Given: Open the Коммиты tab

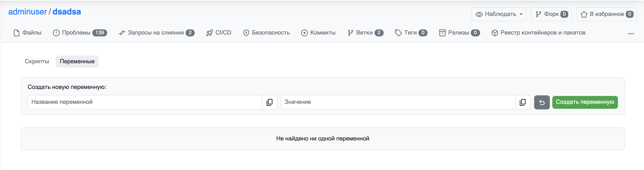Looking at the screenshot, I should (x=318, y=33).
